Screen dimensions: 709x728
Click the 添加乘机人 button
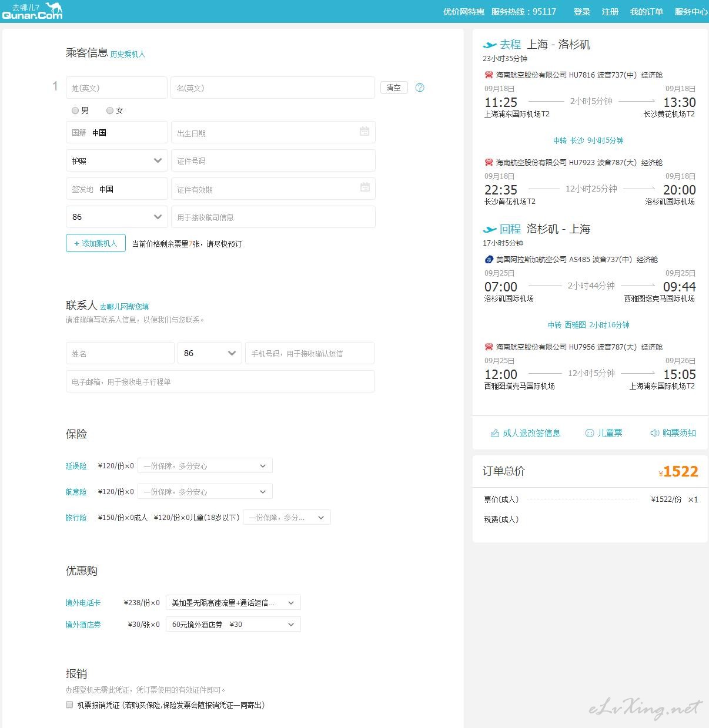[x=96, y=243]
